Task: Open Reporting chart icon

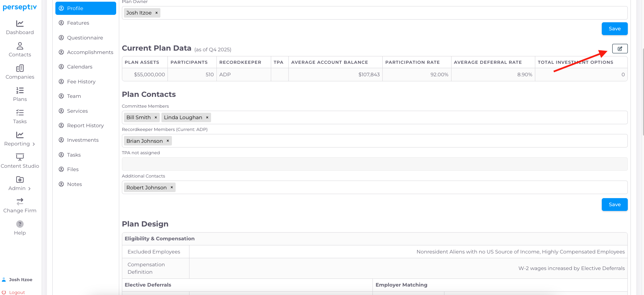Action: [20, 135]
